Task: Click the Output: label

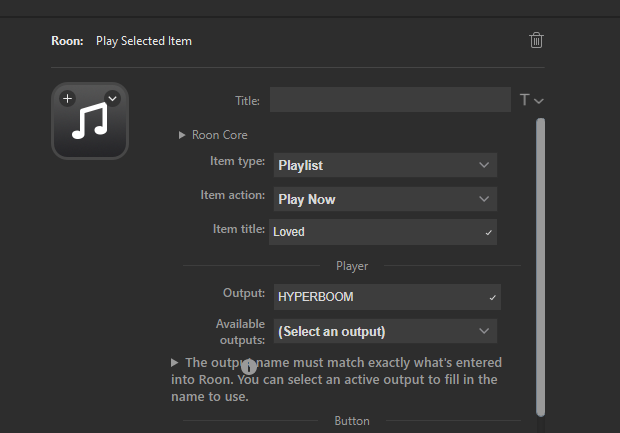Action: [244, 293]
